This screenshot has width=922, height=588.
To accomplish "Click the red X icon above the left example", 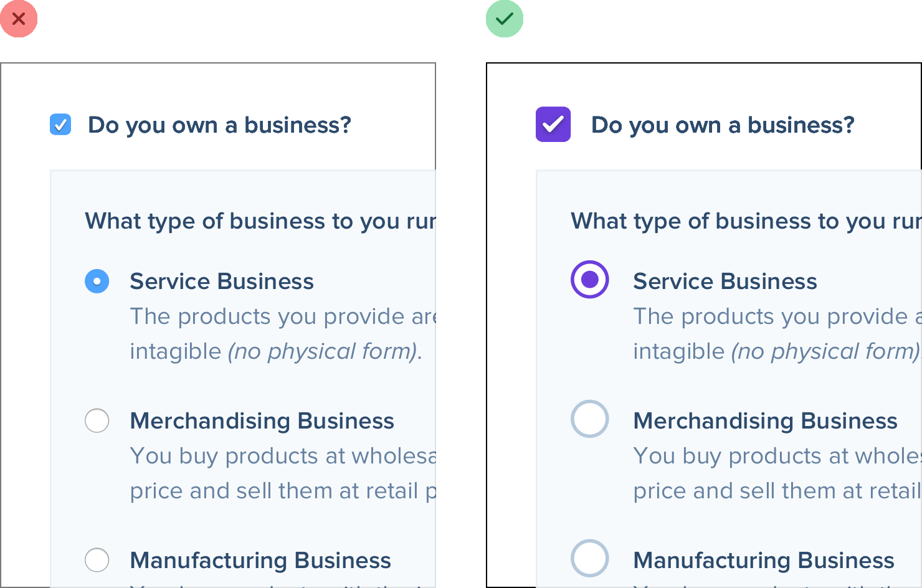I will (19, 19).
